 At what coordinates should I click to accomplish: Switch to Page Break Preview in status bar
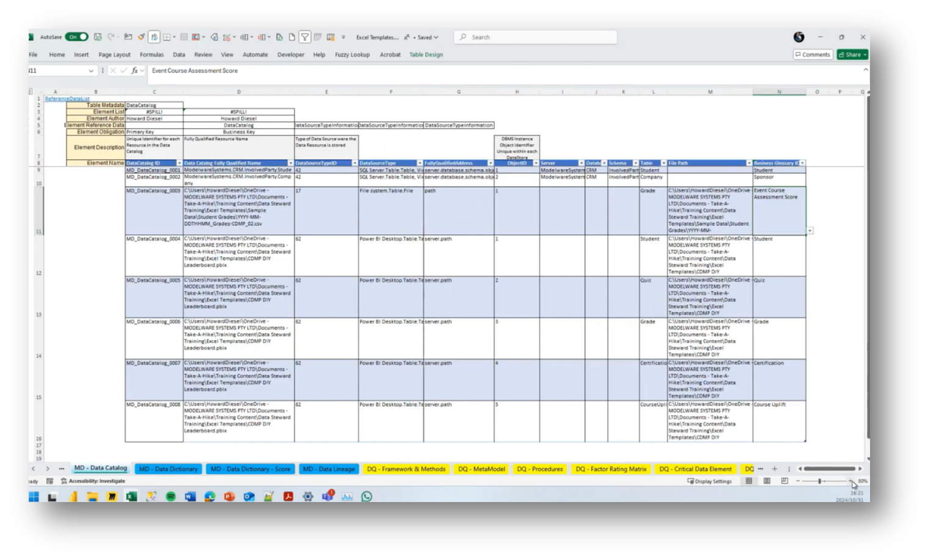785,481
